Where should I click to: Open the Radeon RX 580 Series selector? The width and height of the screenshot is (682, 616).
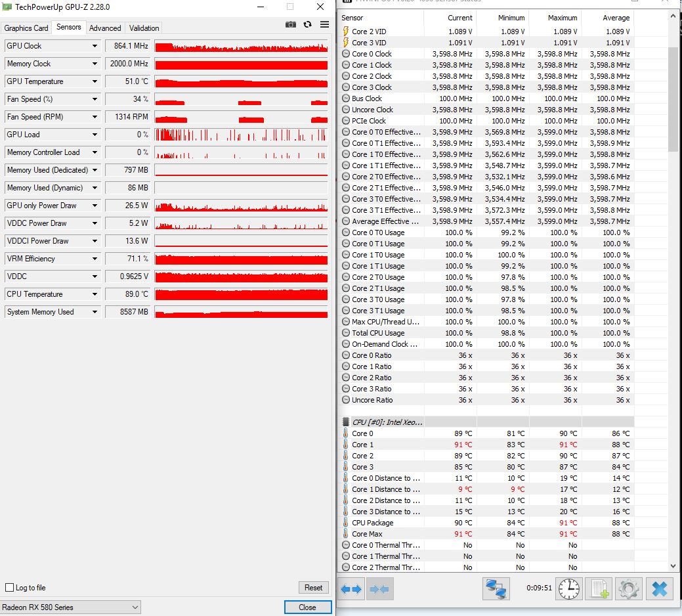point(70,607)
